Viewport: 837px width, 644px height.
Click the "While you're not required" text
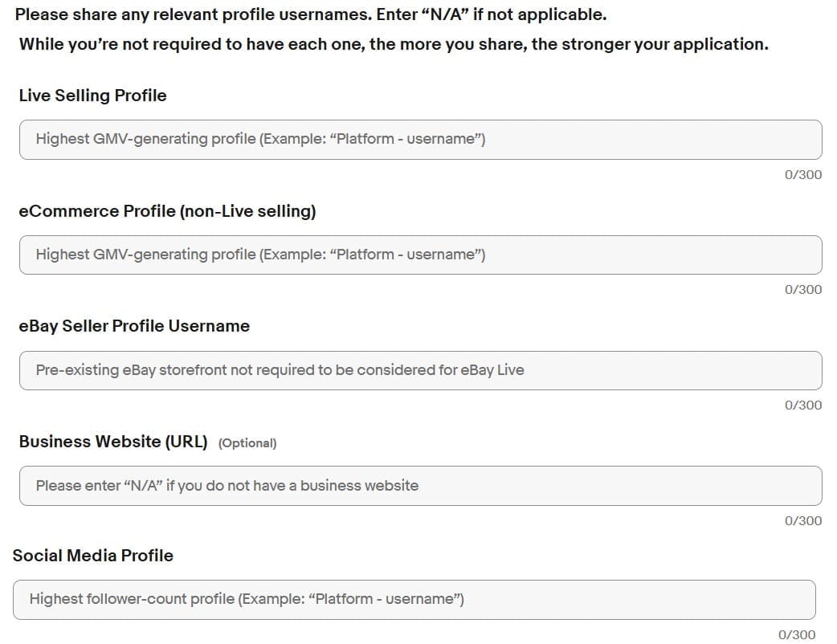(120, 44)
